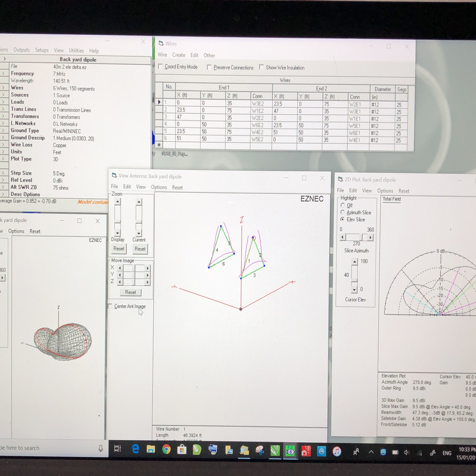Click Cursor Elev up arrow
476x476 pixels.
354,261
